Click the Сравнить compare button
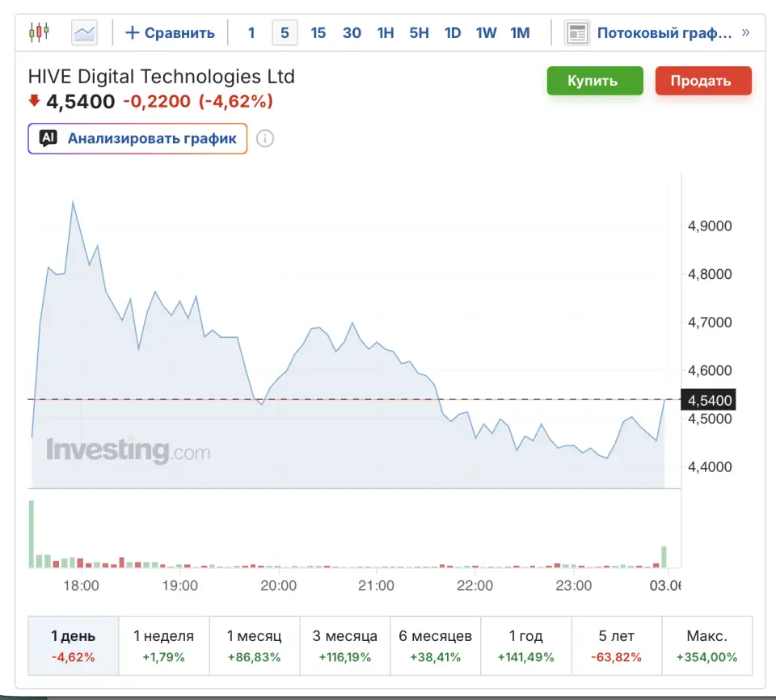The image size is (776, 700). click(171, 33)
